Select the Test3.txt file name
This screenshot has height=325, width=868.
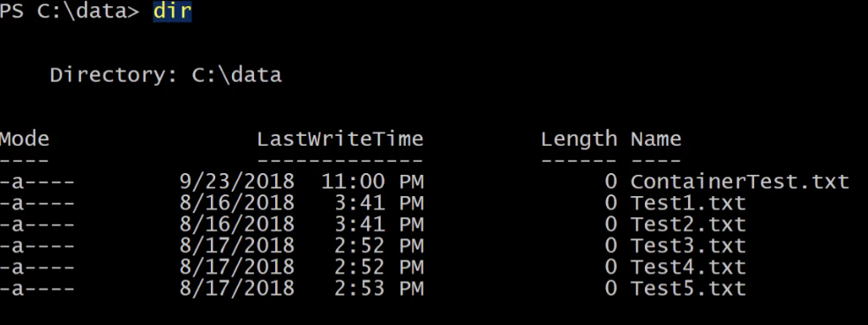point(688,246)
